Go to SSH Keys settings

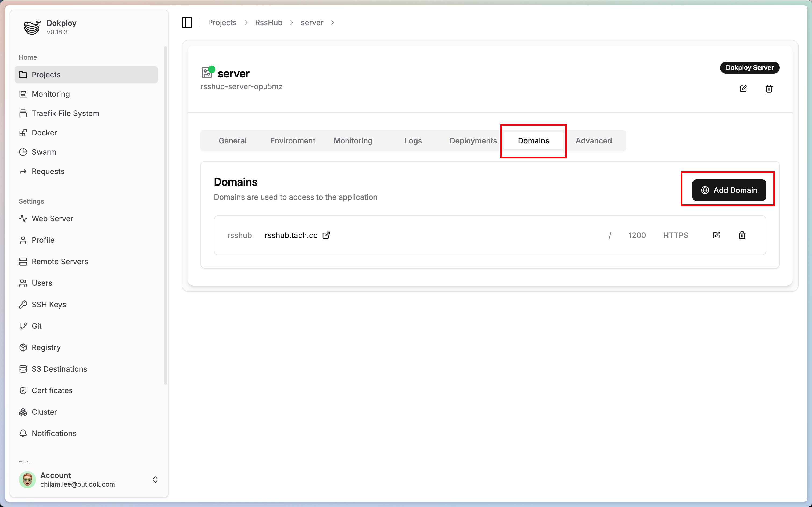pos(49,305)
